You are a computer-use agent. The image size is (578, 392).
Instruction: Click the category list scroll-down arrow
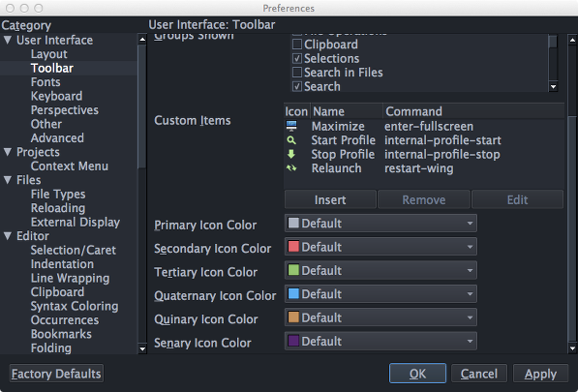(x=142, y=348)
